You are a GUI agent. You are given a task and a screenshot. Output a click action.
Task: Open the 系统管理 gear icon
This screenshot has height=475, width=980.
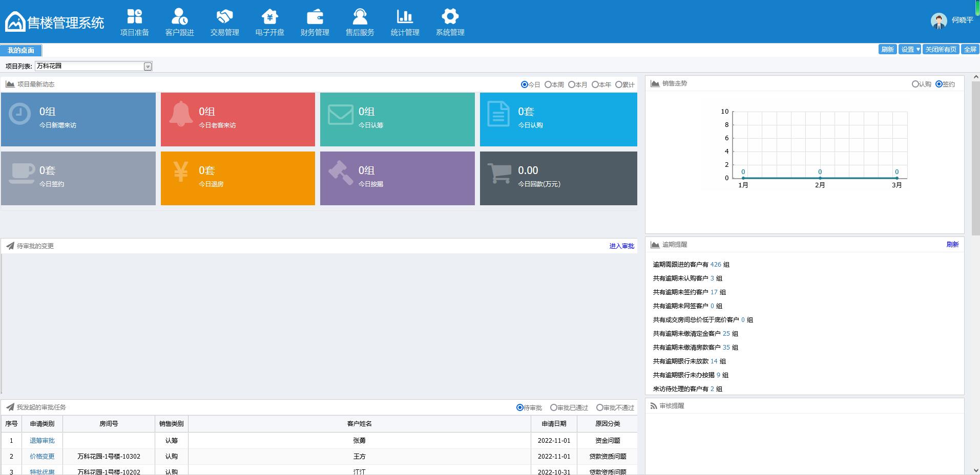point(450,17)
